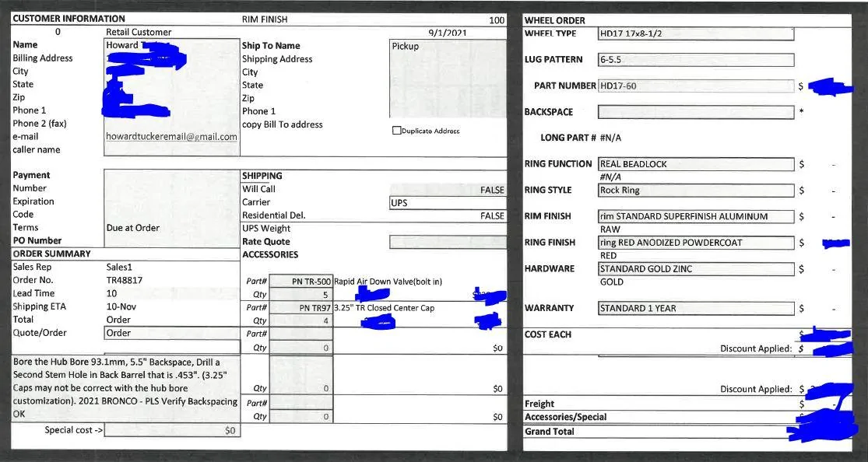Open the RING FINISH field RED ANODIZED POWDERCOAT
This screenshot has width=868, height=462.
click(696, 243)
